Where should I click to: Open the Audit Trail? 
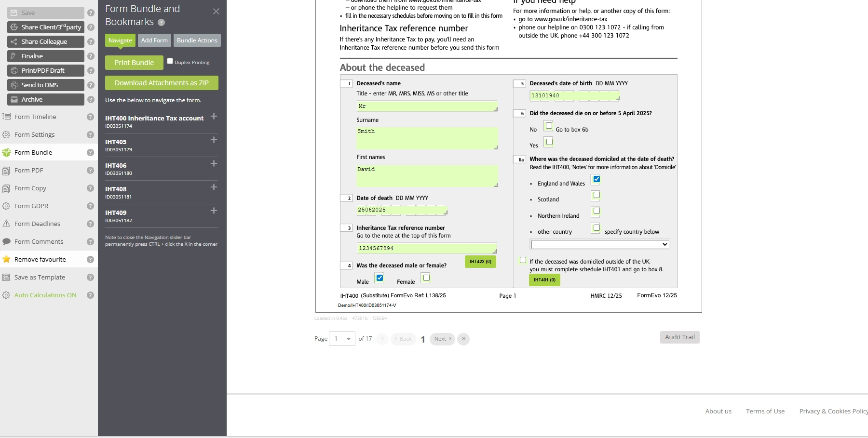point(679,337)
